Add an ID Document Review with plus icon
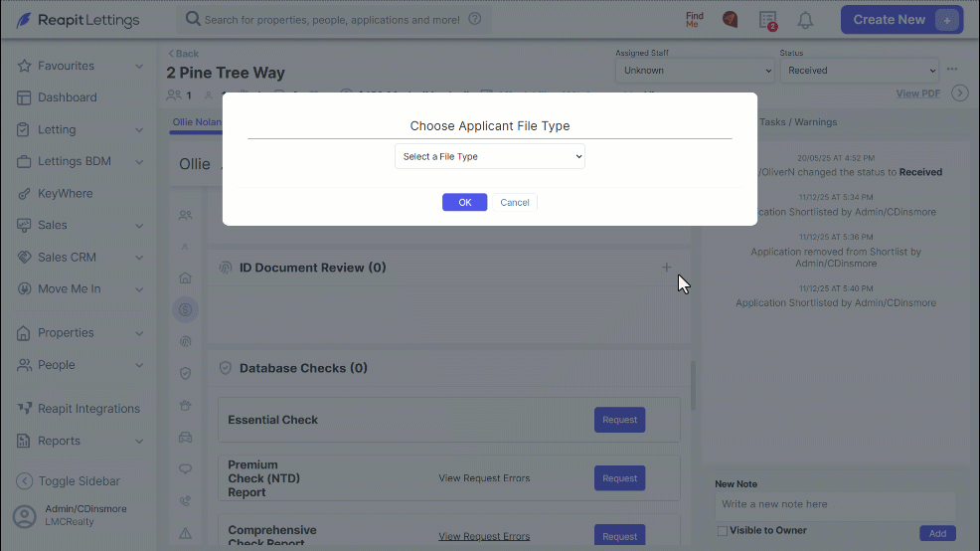This screenshot has height=551, width=980. click(666, 268)
